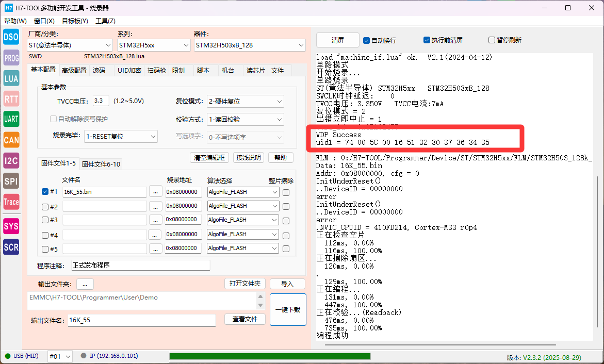Click the H7 app logo in title bar
This screenshot has height=364, width=604.
tap(8, 8)
